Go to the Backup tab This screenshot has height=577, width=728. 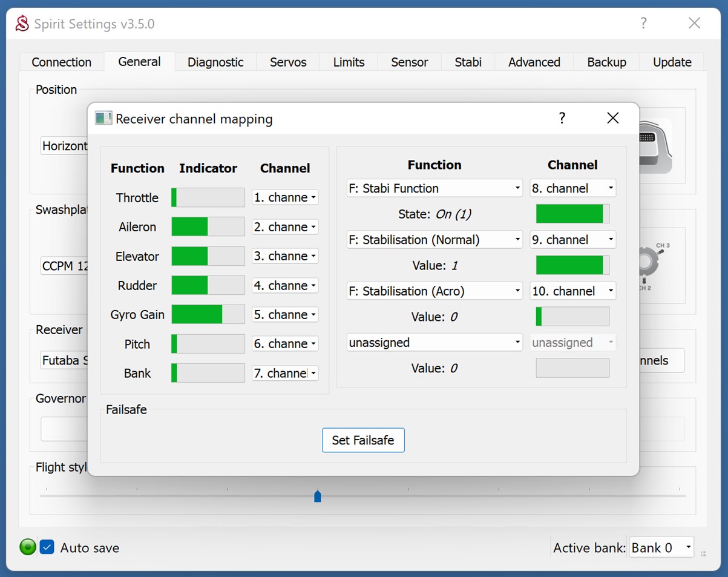click(606, 62)
